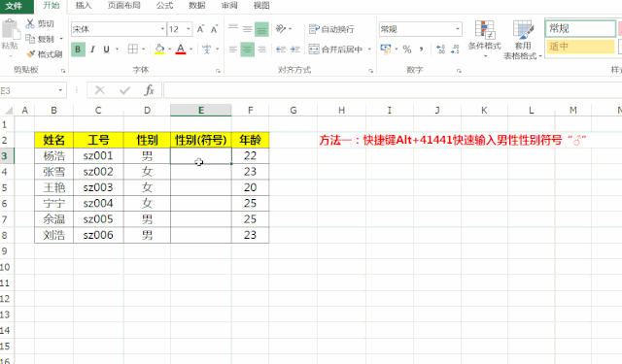Switch to the Review tab

229,6
